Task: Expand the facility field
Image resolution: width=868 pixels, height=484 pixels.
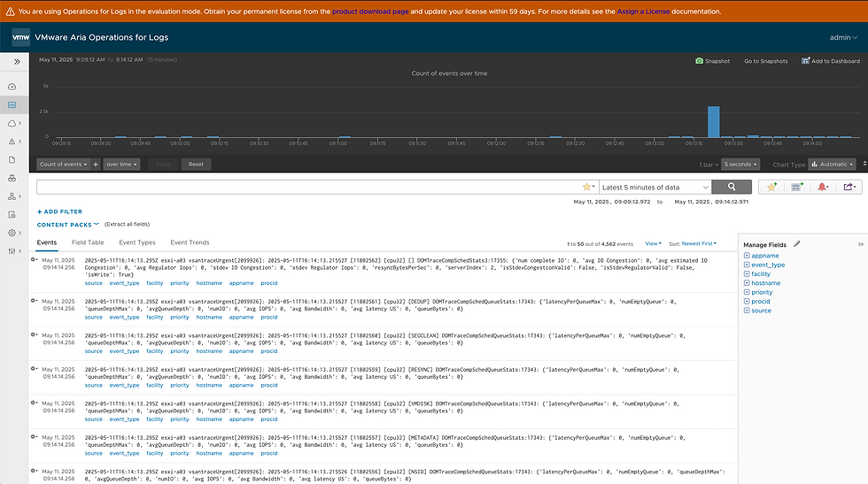Action: [747, 273]
